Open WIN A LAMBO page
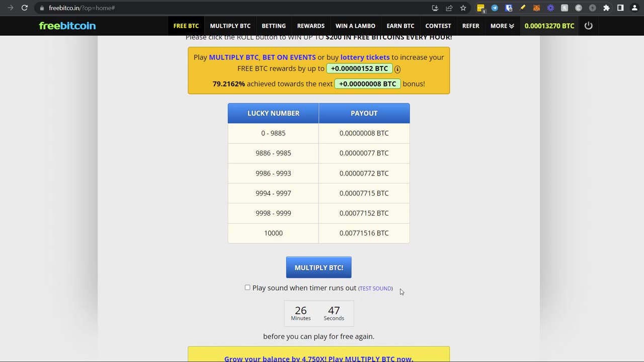The image size is (644, 362). tap(355, 26)
